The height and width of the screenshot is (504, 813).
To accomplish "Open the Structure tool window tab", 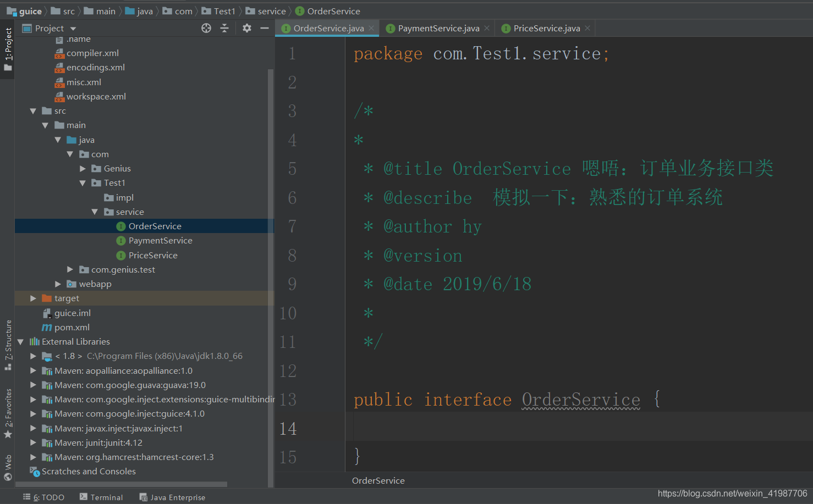I will (x=8, y=345).
